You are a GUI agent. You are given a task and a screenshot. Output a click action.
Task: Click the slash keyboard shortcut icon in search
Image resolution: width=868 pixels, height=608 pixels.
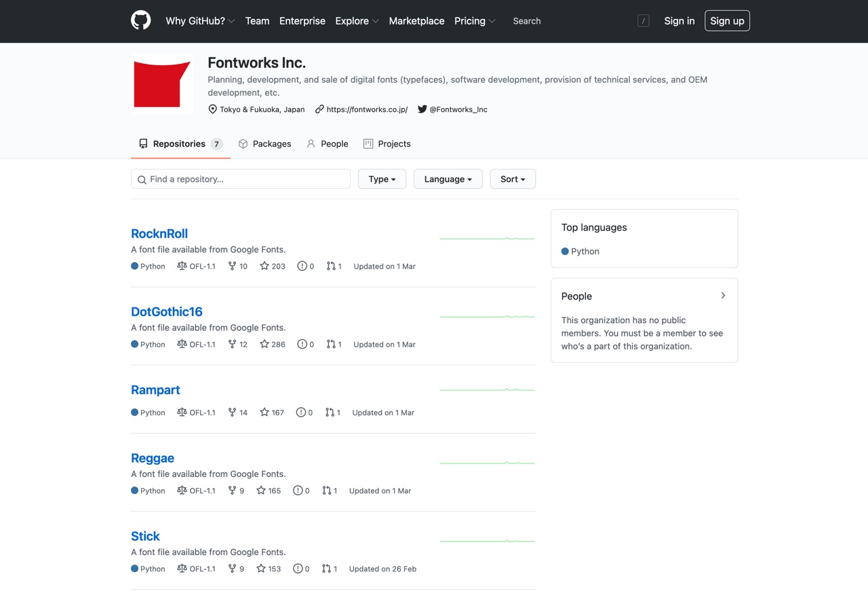pyautogui.click(x=644, y=21)
